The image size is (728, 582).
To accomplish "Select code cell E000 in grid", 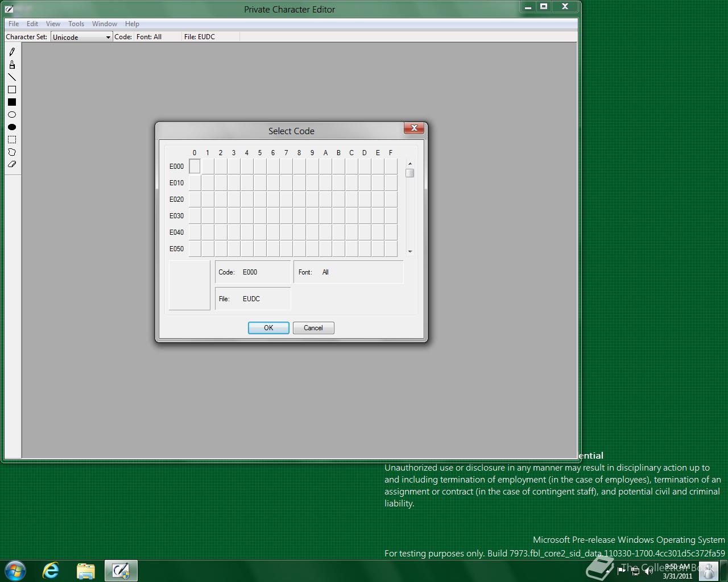I will pyautogui.click(x=195, y=166).
